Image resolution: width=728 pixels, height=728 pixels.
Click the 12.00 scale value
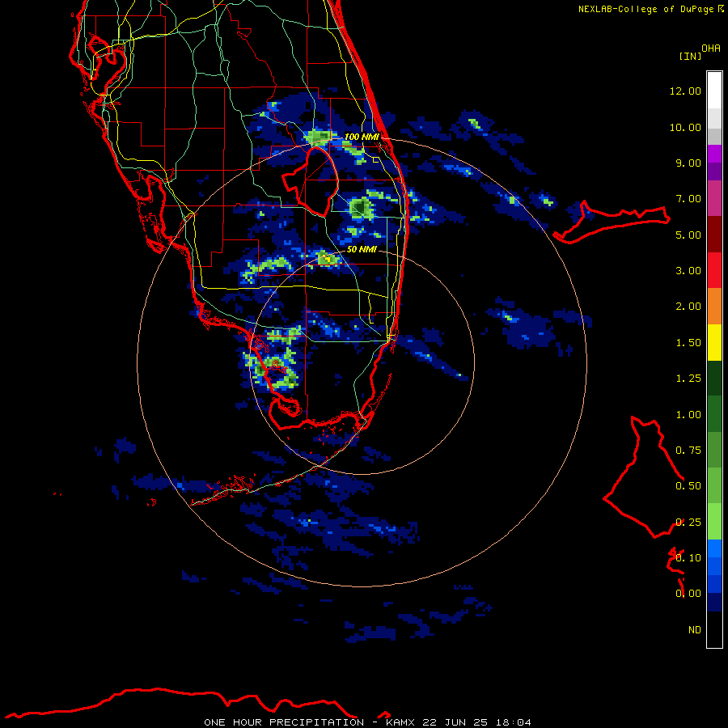685,91
